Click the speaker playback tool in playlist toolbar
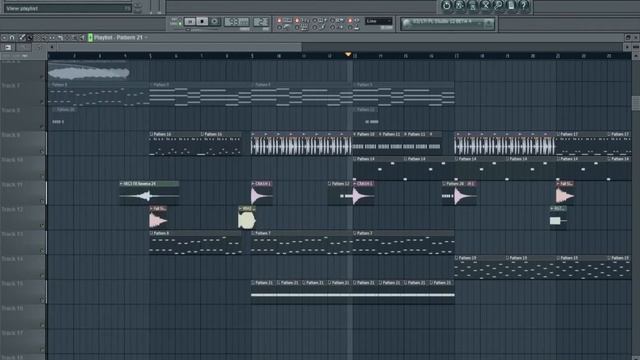Image resolution: width=640 pixels, height=360 pixels. point(82,38)
